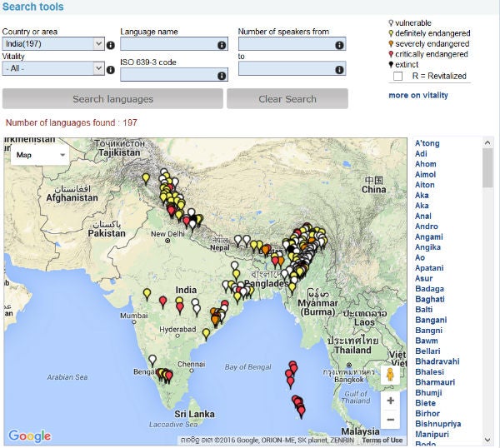The image size is (500, 448).
Task: Select Biete in the language list
Action: (x=425, y=403)
